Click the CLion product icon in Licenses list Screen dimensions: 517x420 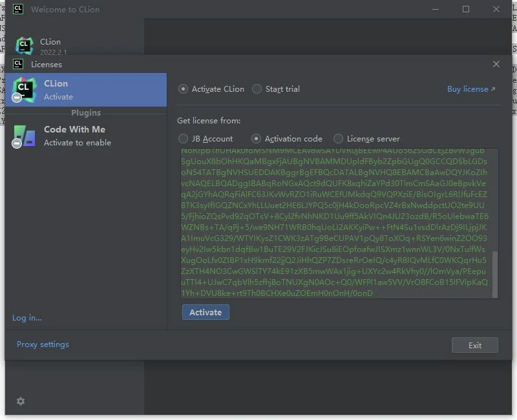pyautogui.click(x=25, y=90)
